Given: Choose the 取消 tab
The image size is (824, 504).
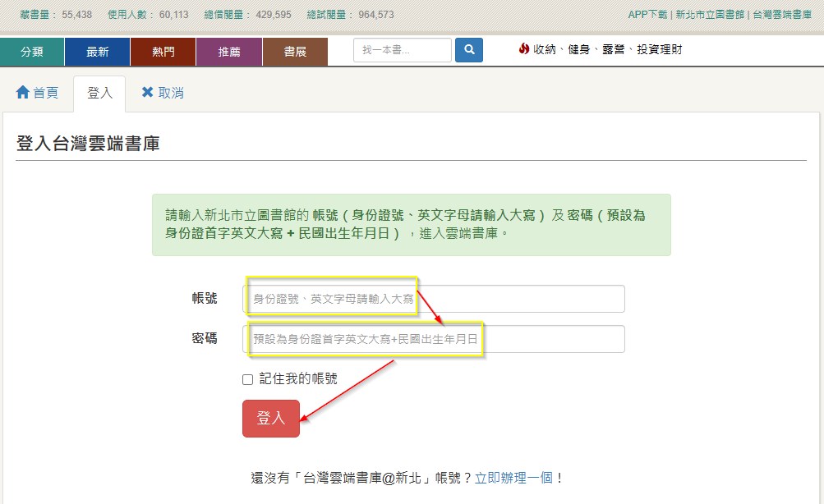Looking at the screenshot, I should (x=163, y=93).
